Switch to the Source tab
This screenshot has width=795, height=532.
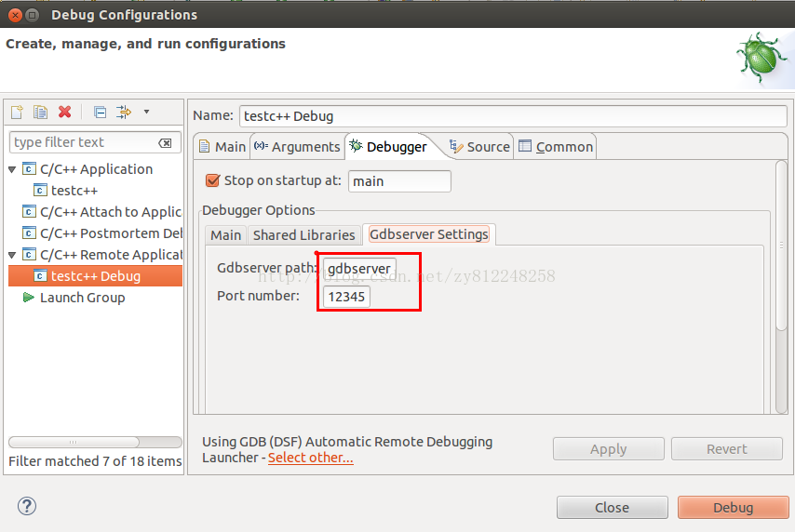[x=479, y=147]
